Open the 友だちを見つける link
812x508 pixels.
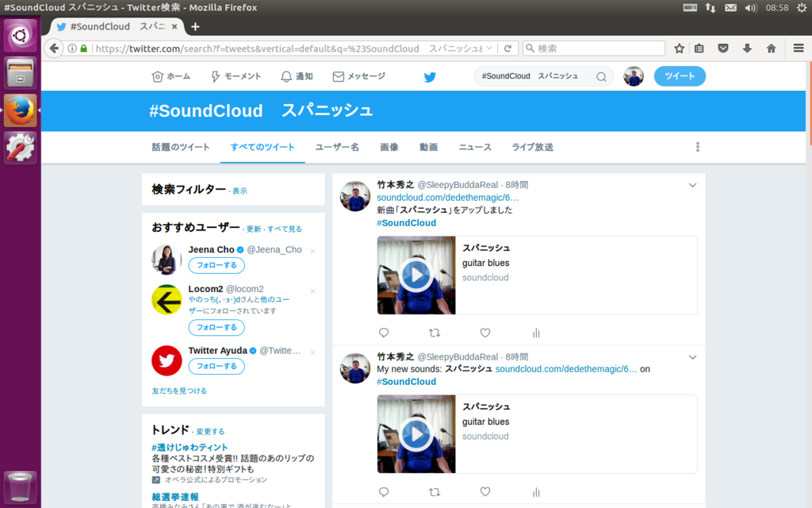[179, 391]
